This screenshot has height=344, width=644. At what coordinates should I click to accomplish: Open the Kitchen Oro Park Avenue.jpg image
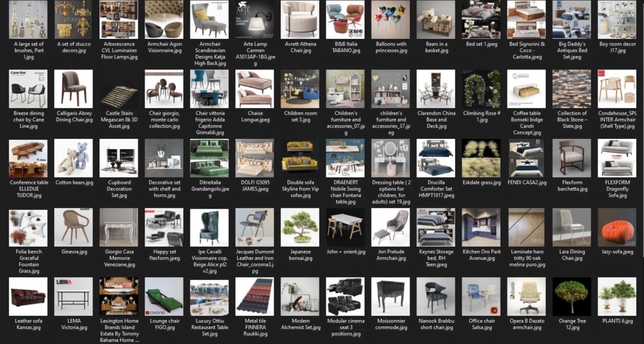coord(480,227)
